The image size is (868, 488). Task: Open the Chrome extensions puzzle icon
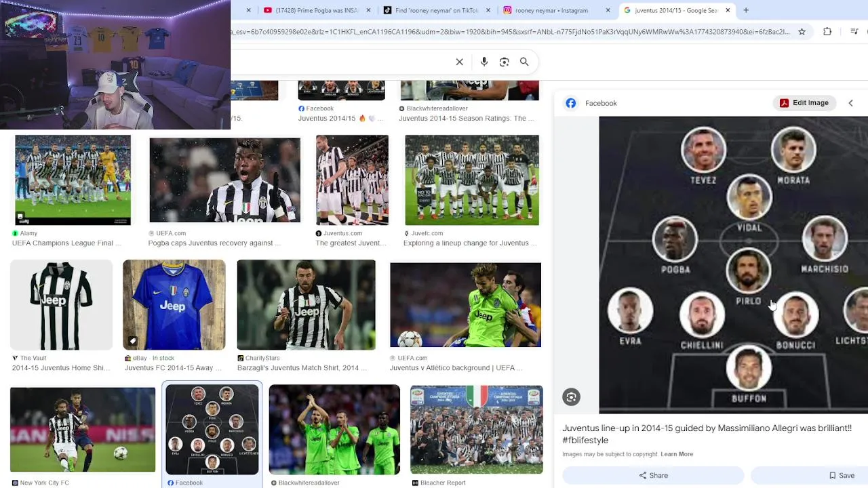point(827,32)
